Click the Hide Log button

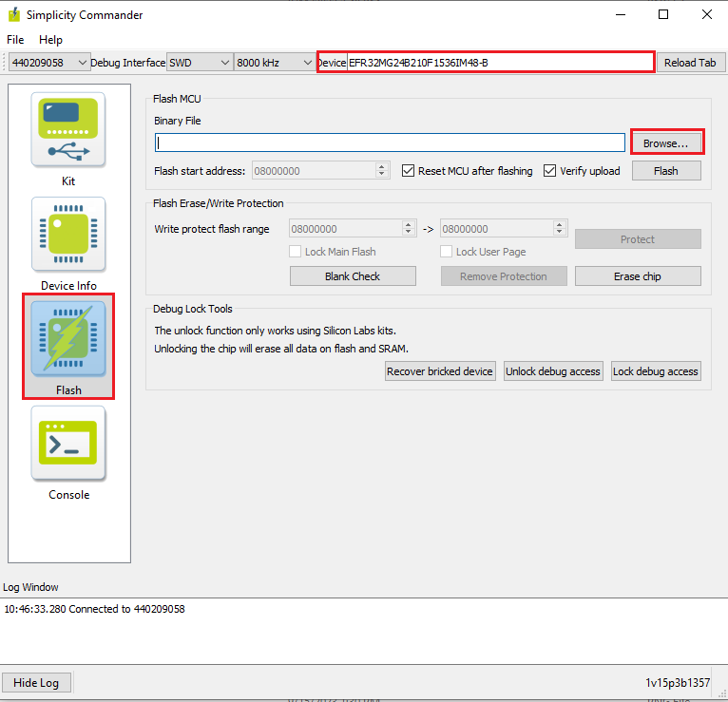point(36,683)
